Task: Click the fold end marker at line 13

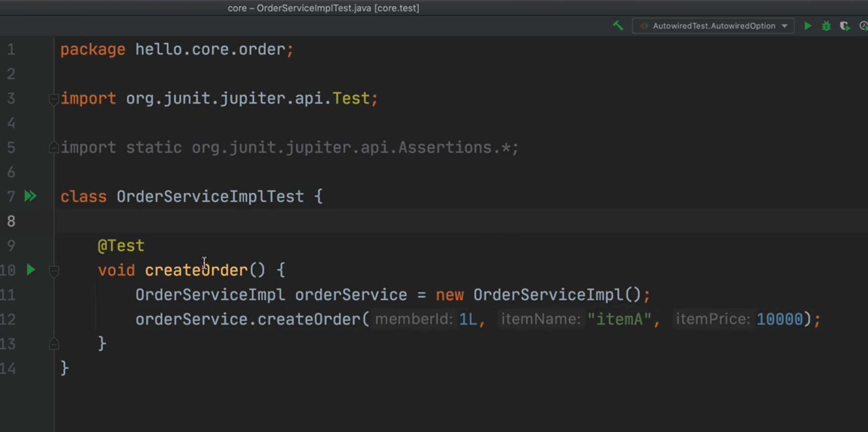Action: click(54, 344)
